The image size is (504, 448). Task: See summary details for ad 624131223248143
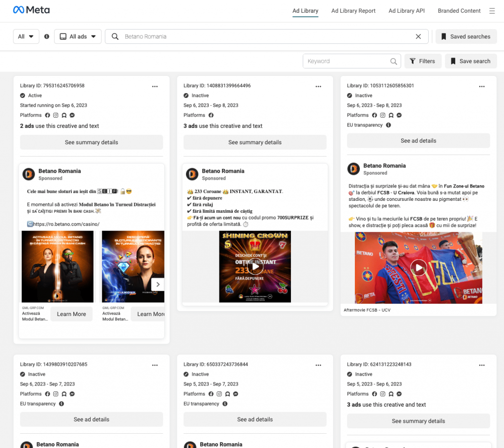point(418,421)
